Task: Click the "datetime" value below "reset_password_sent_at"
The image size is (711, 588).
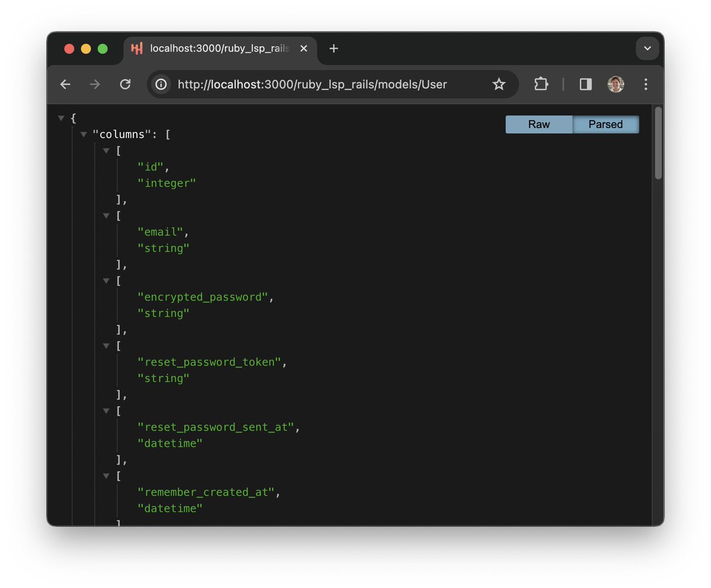Action: 170,443
